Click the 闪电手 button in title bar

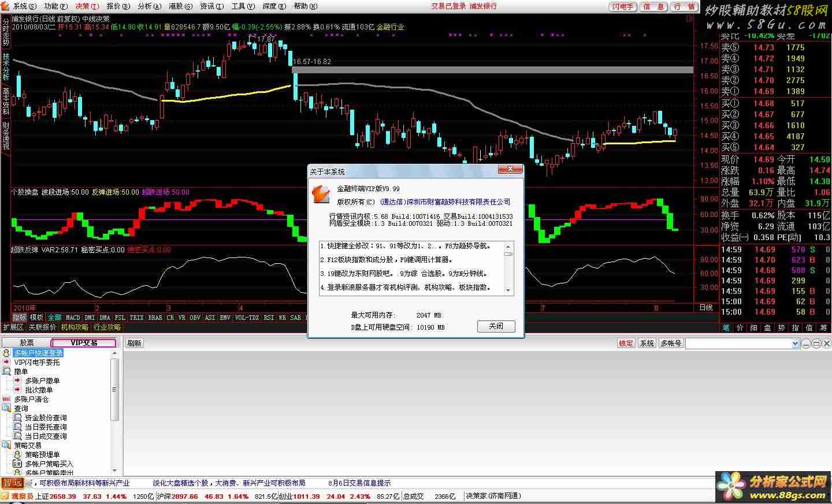point(623,7)
